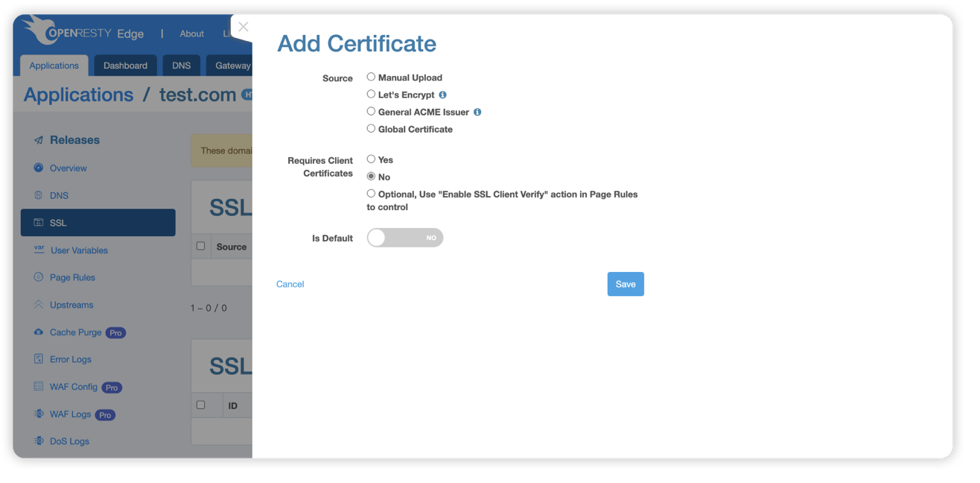Cancel adding the certificate
This screenshot has height=483, width=980.
(x=290, y=284)
